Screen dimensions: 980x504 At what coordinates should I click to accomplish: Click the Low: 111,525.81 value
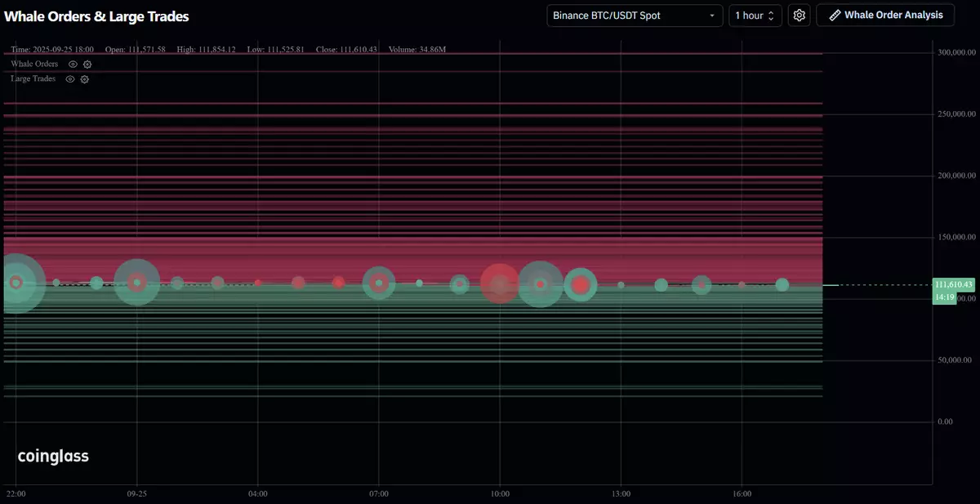(x=275, y=50)
